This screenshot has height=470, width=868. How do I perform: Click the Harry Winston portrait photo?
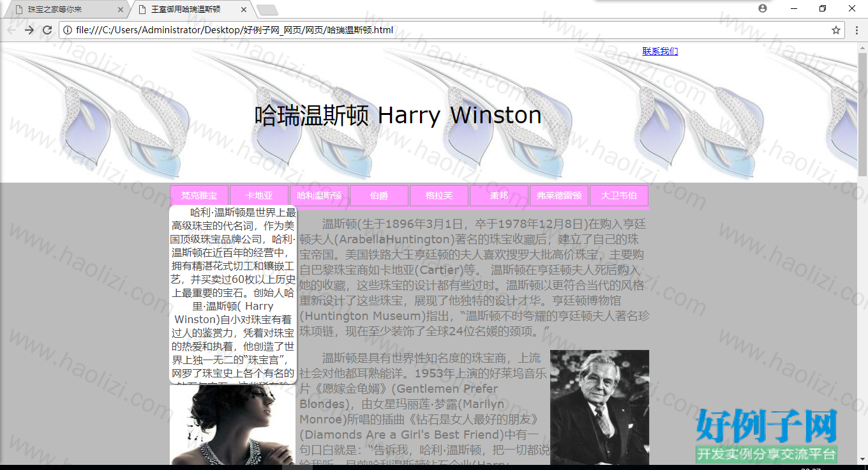pyautogui.click(x=599, y=407)
